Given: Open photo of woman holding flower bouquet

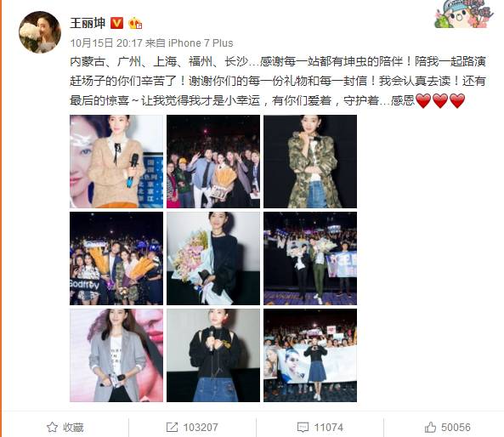Looking at the screenshot, I should coord(213,258).
